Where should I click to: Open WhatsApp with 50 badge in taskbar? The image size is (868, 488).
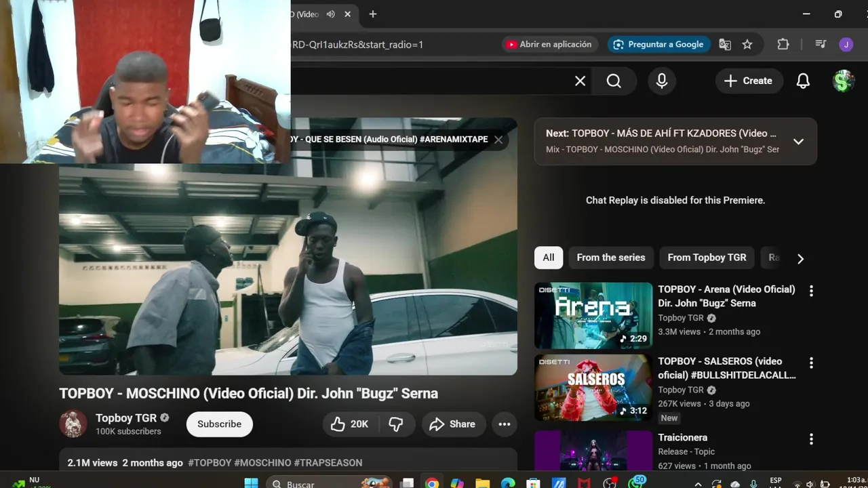636,483
